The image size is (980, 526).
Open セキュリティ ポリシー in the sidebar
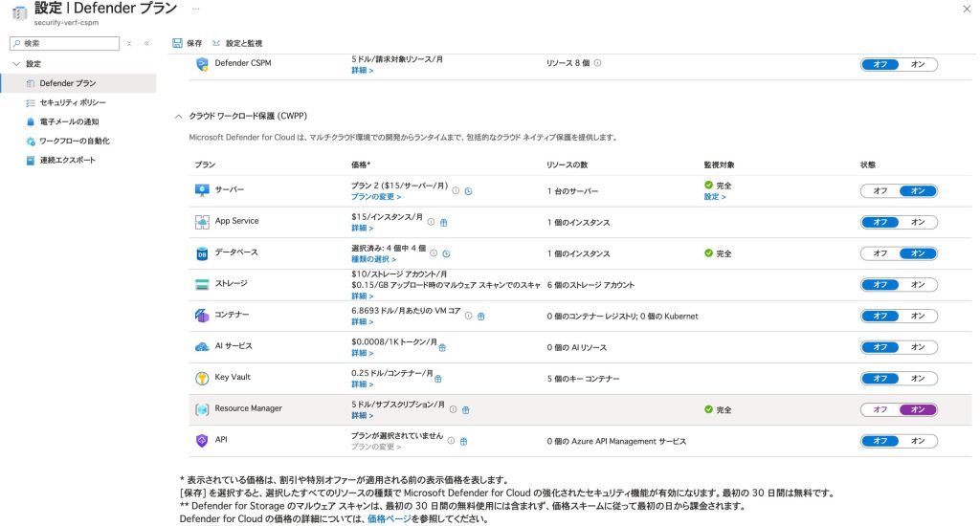click(73, 102)
